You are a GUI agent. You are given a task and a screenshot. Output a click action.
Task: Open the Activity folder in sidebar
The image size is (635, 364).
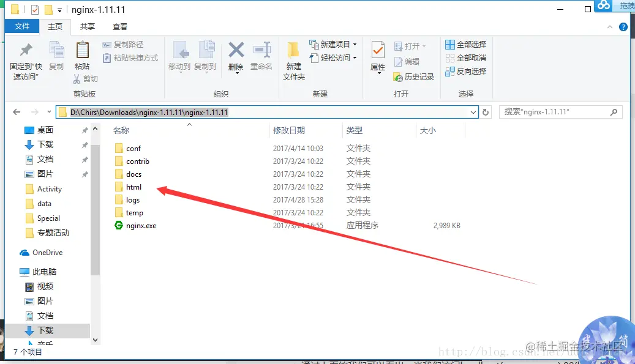[x=43, y=189]
